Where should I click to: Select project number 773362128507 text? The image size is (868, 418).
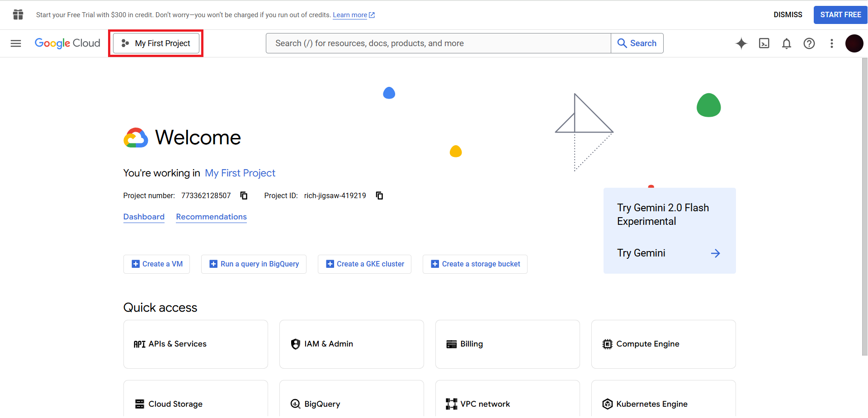[206, 195]
